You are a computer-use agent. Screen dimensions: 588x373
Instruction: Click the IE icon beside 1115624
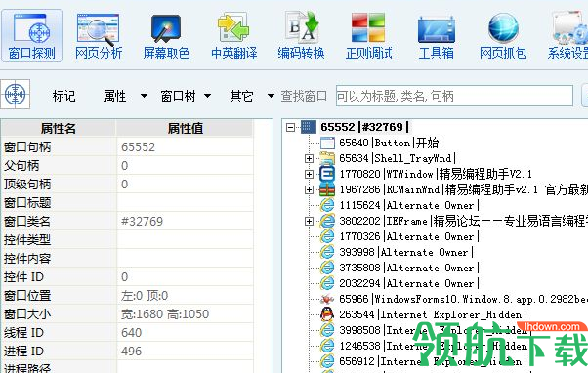[327, 205]
